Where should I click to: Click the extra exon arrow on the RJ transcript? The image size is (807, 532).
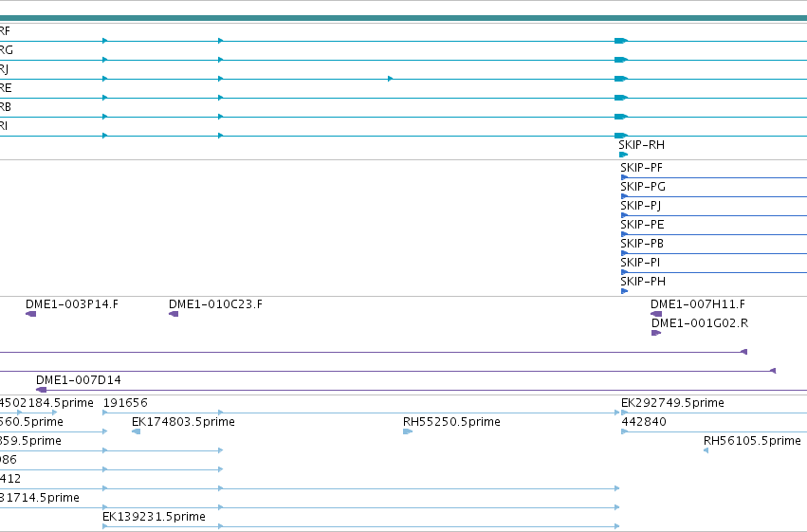tap(390, 79)
